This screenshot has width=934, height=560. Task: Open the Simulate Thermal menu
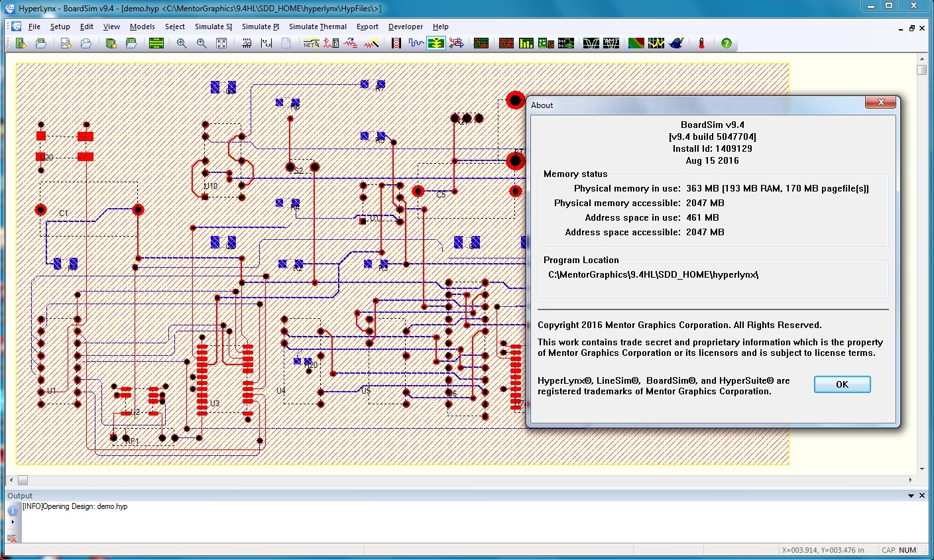(x=318, y=27)
